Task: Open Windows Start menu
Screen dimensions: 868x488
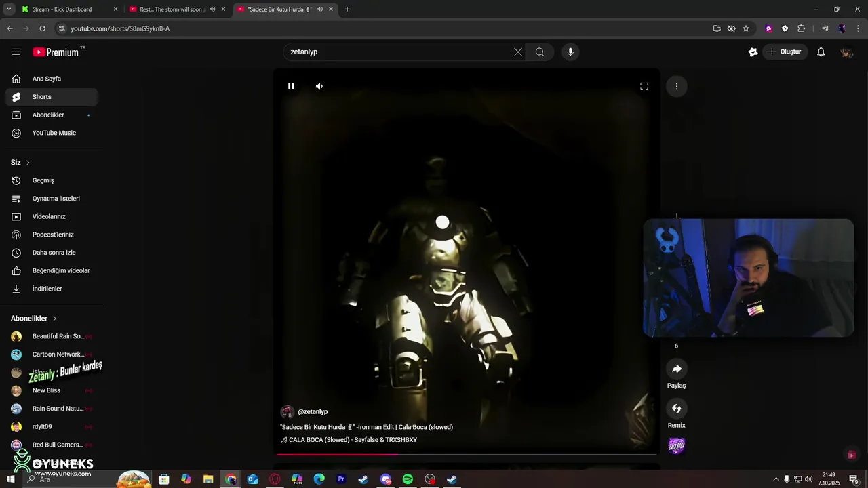Action: tap(10, 479)
